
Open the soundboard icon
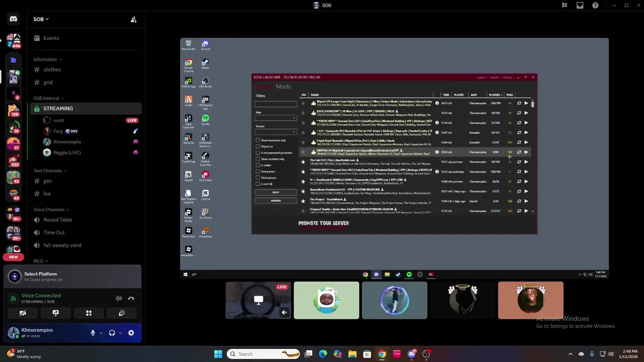(x=122, y=313)
